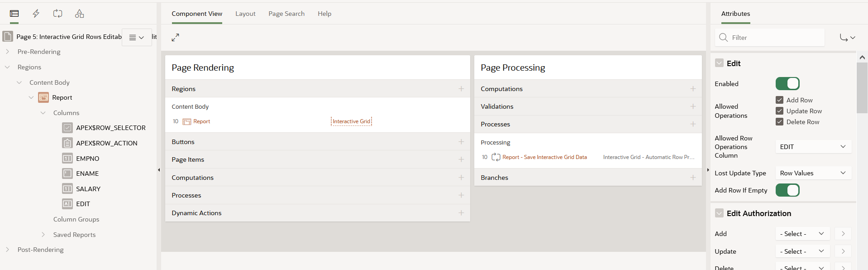Open the Lost Update Type dropdown

point(813,173)
